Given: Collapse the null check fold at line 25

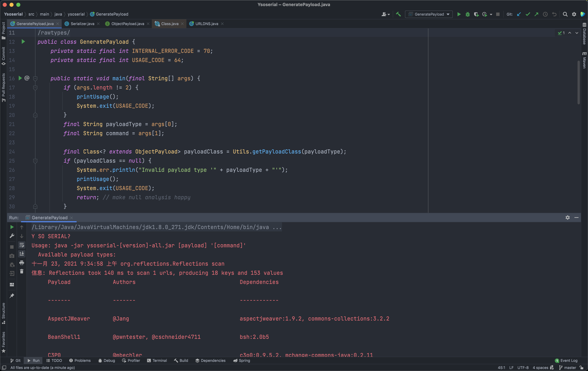Looking at the screenshot, I should pyautogui.click(x=35, y=161).
